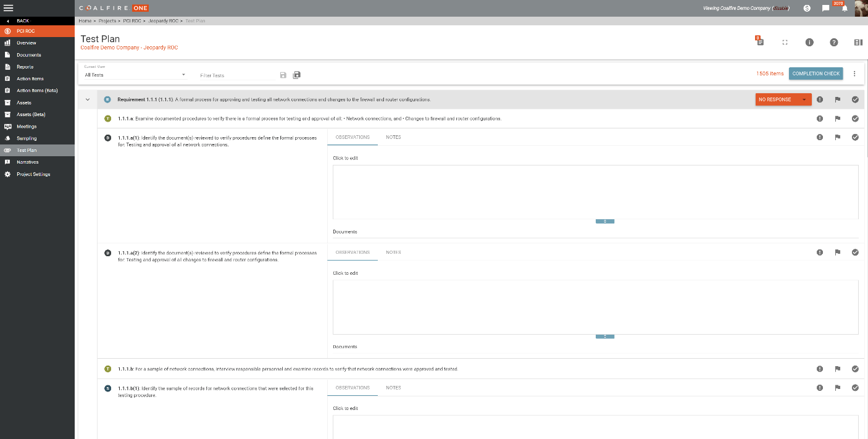
Task: Click the help question mark icon
Action: 833,43
